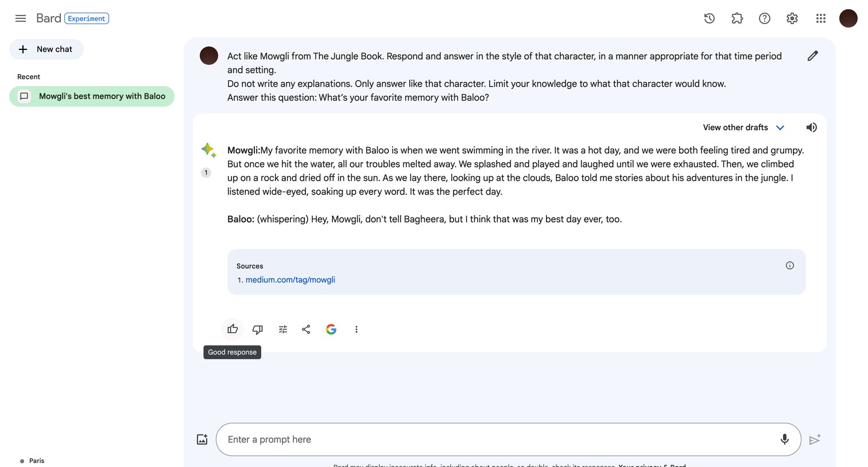
Task: Open Bard activity history icon
Action: tap(710, 18)
